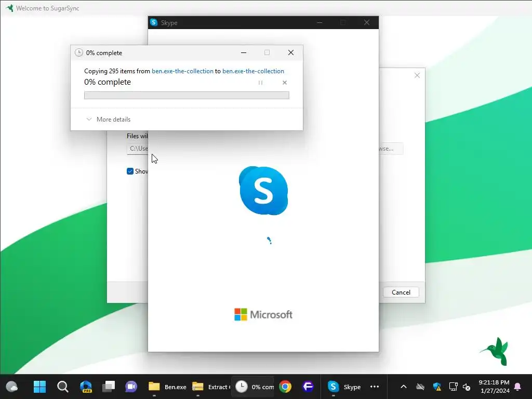
Task: Close the SugarSync setup dialog
Action: point(417,75)
